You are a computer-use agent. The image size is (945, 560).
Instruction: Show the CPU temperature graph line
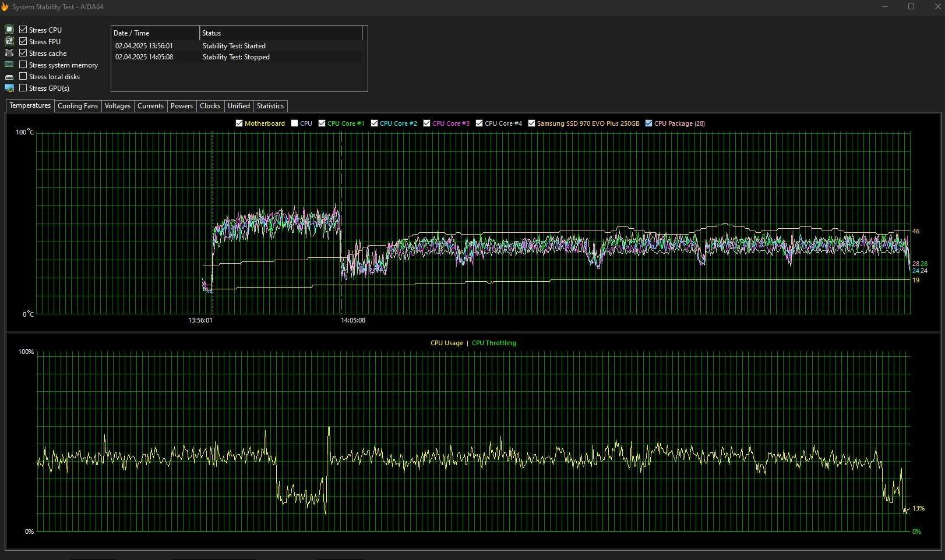(294, 123)
